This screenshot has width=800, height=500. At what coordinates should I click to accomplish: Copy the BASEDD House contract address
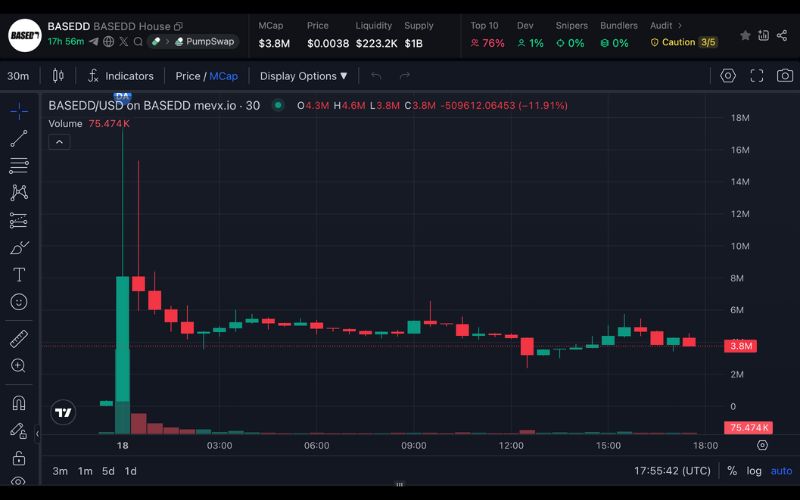[178, 27]
